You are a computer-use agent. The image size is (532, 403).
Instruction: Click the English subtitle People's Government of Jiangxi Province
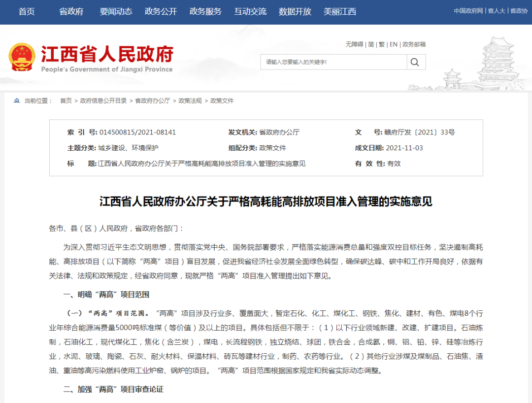(107, 69)
